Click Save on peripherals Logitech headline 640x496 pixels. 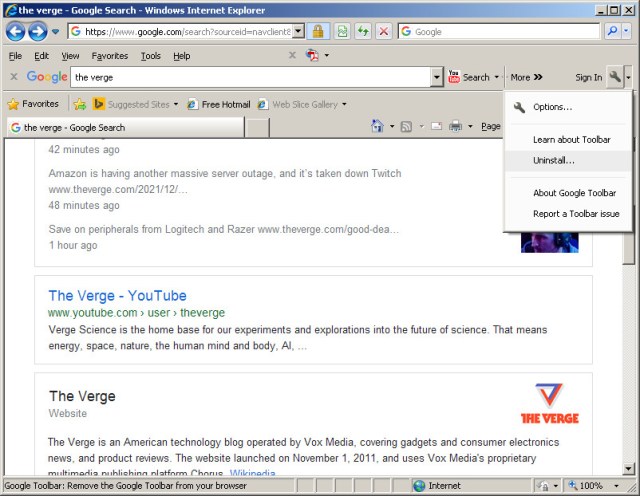(x=151, y=229)
